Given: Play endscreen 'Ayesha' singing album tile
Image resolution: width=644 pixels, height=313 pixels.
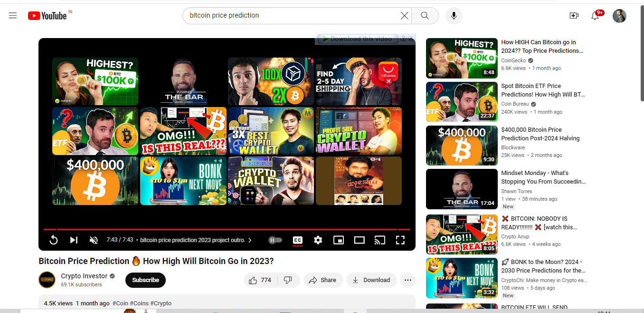Looking at the screenshot, I should [x=359, y=181].
